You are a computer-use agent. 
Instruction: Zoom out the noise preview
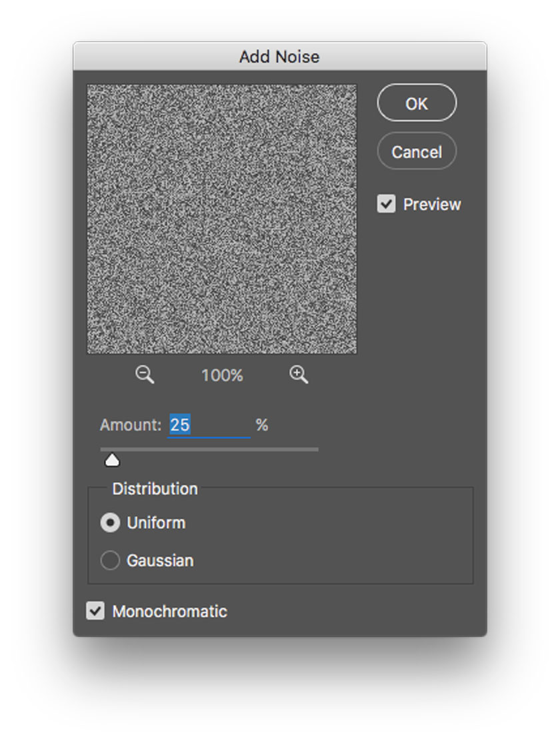pyautogui.click(x=144, y=374)
